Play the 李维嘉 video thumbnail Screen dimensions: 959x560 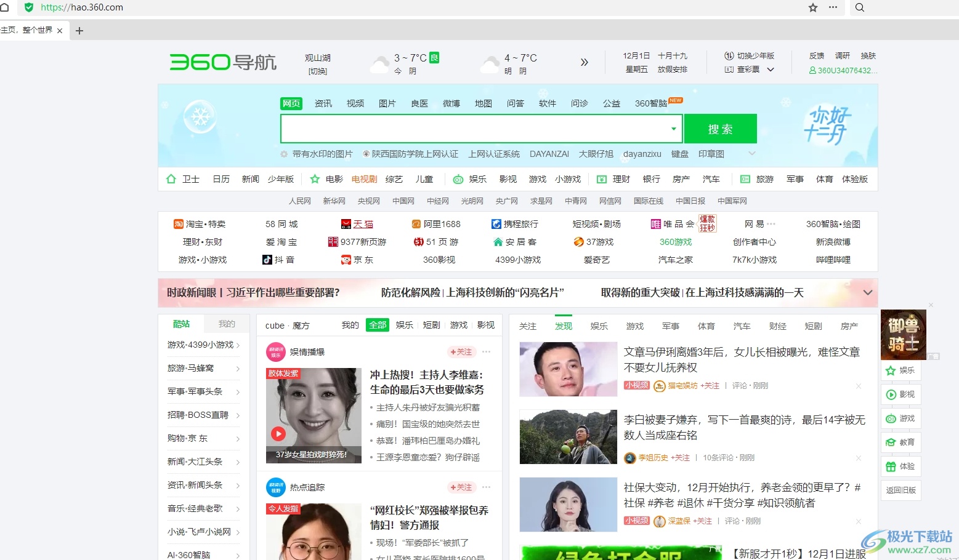click(x=314, y=415)
